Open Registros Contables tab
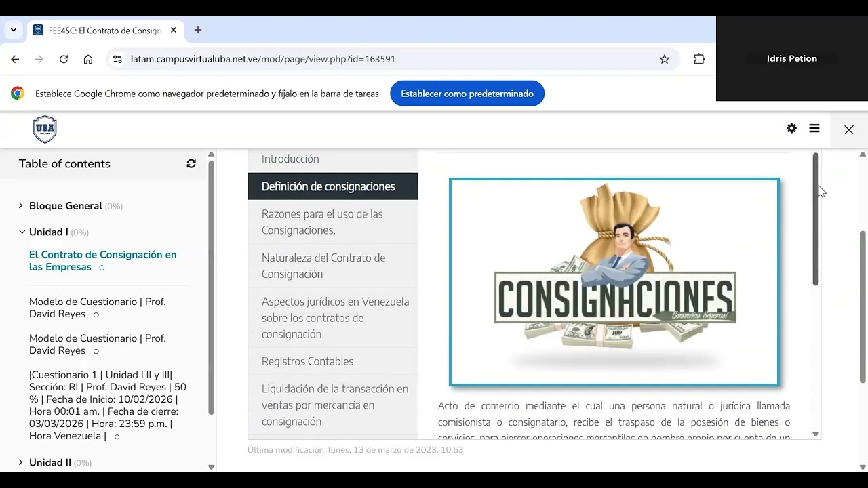The width and height of the screenshot is (868, 488). [x=332, y=361]
